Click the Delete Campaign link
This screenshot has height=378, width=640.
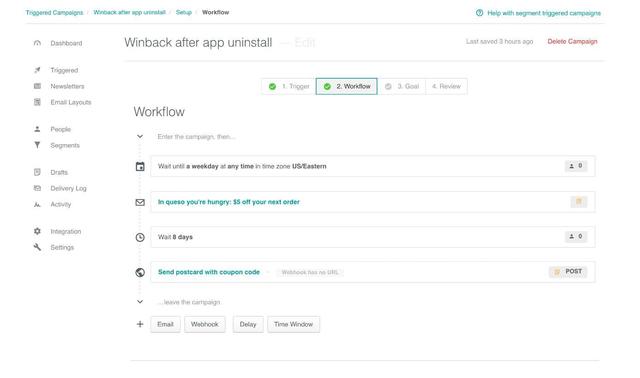click(x=572, y=41)
